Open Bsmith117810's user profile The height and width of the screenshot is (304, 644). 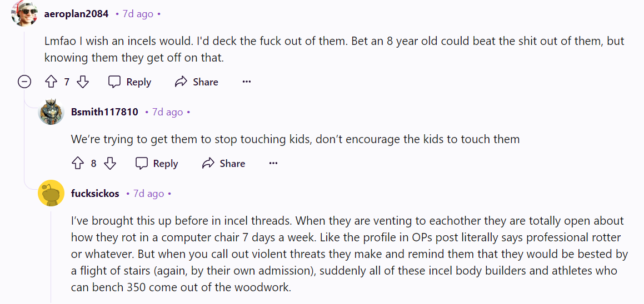click(104, 112)
